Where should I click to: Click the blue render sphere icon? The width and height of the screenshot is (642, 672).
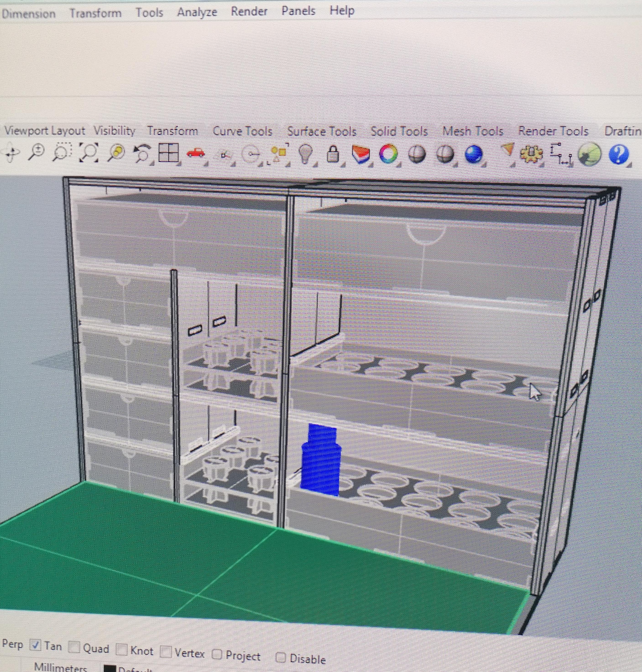pyautogui.click(x=474, y=154)
